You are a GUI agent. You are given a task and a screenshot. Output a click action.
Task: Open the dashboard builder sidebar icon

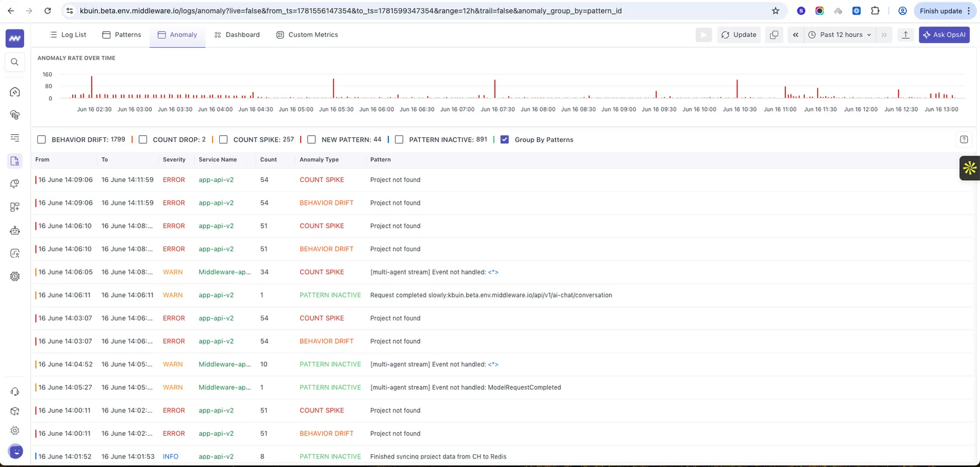pyautogui.click(x=15, y=207)
